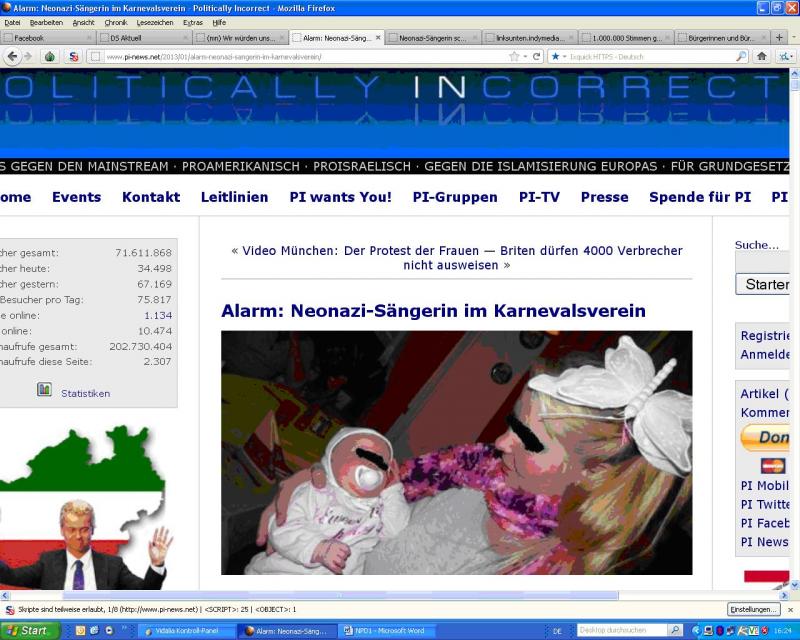800x640 pixels.
Task: Reload the page using the refresh icon
Action: [x=536, y=56]
